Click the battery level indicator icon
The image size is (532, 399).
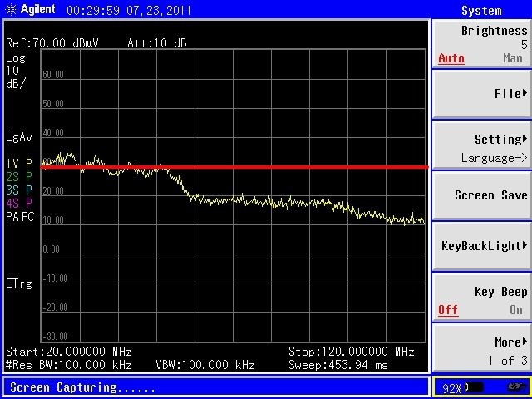coord(475,387)
